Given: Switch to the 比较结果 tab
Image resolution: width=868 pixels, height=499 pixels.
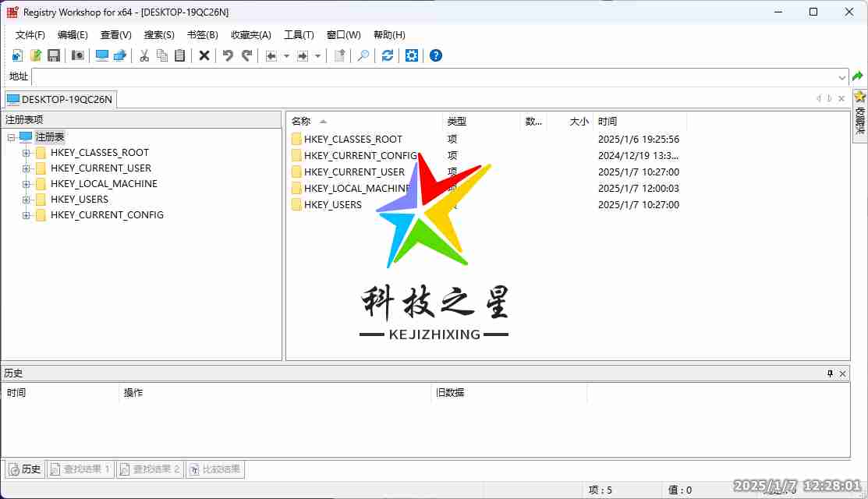Looking at the screenshot, I should tap(215, 469).
